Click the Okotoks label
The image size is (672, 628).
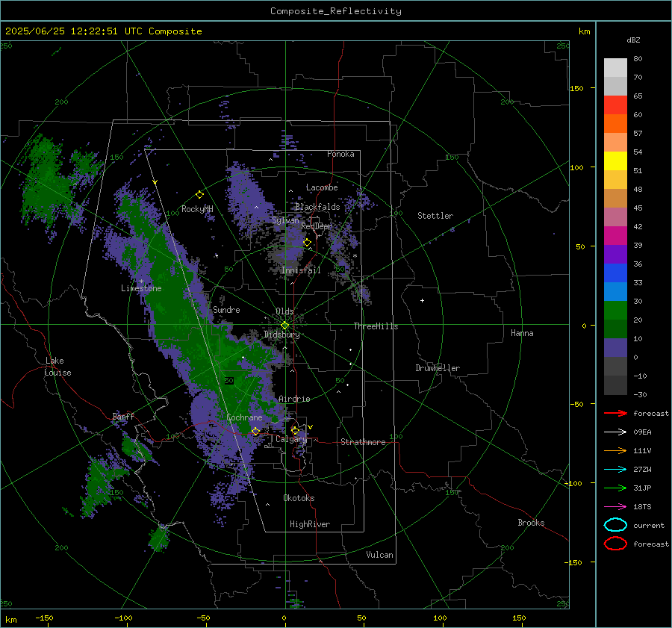point(299,499)
